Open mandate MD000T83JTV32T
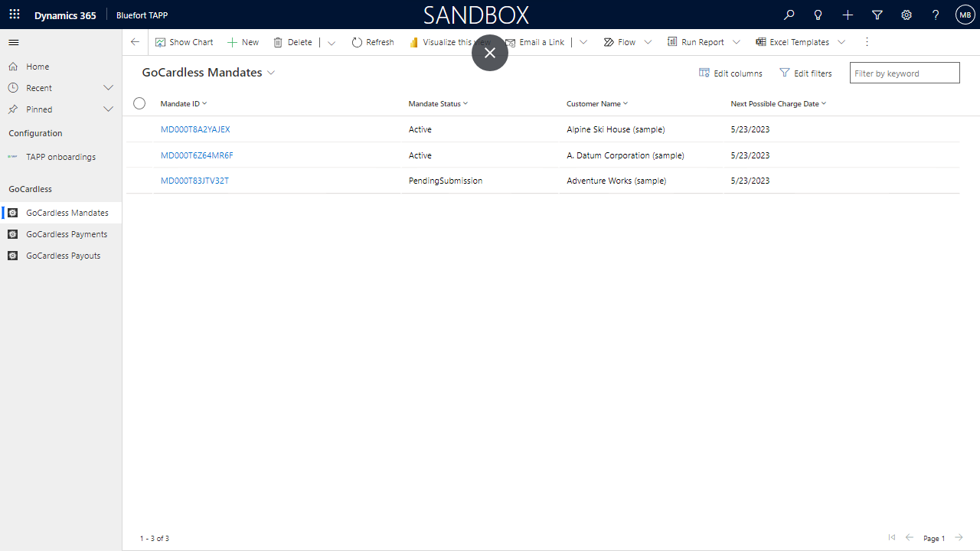The image size is (980, 551). tap(194, 181)
